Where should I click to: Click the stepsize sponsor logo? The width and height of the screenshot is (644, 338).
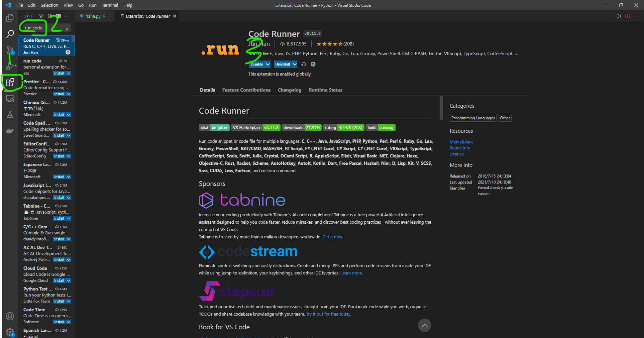click(x=236, y=291)
